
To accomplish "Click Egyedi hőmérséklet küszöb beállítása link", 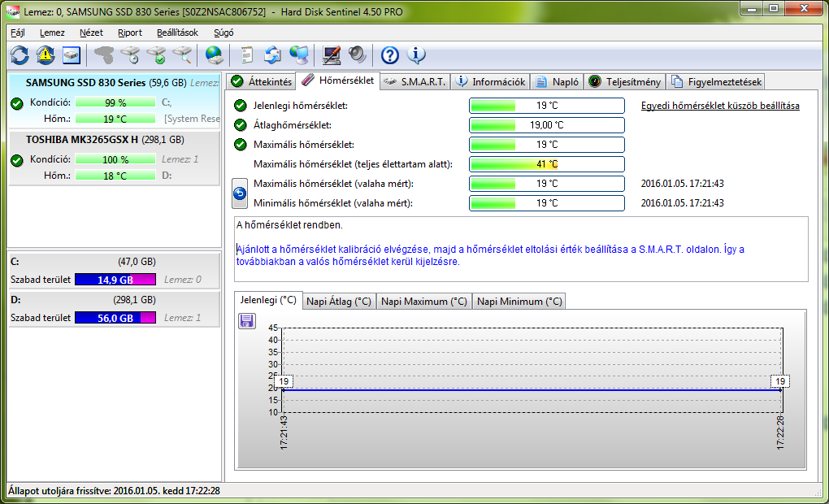I will tap(720, 106).
